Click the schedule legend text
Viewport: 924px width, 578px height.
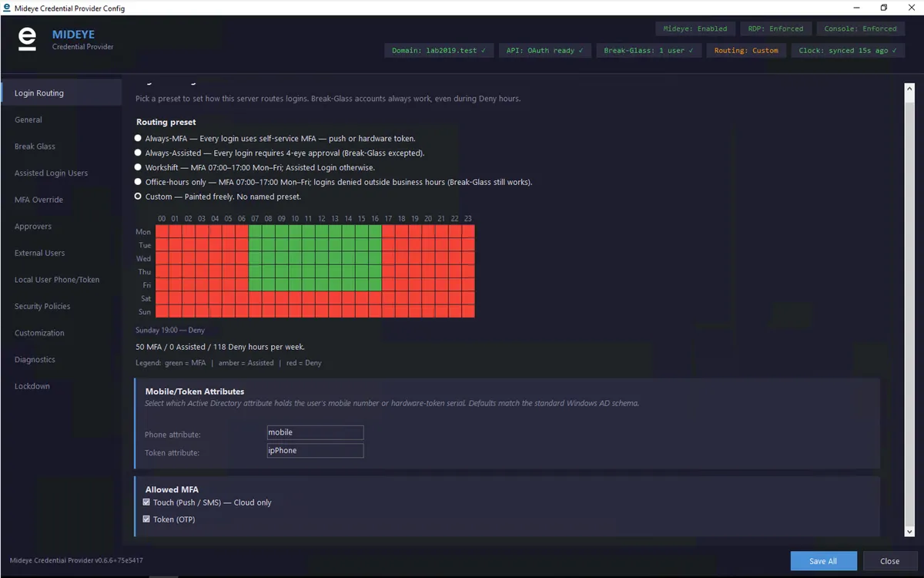point(229,363)
